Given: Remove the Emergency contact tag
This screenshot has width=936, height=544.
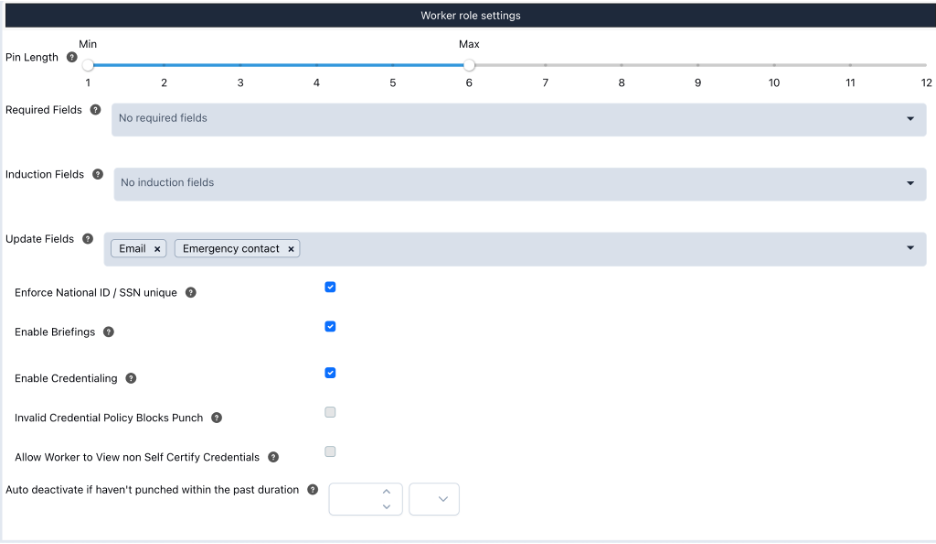Looking at the screenshot, I should point(291,249).
